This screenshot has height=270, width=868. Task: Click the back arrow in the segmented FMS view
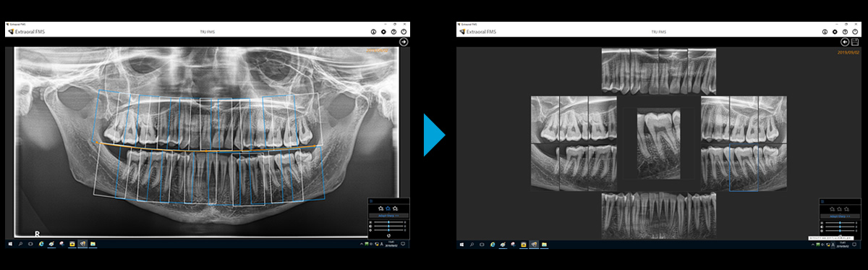pos(844,42)
